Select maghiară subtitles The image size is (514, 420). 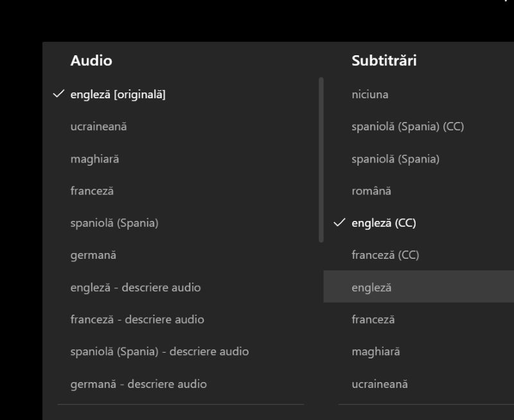click(x=376, y=351)
